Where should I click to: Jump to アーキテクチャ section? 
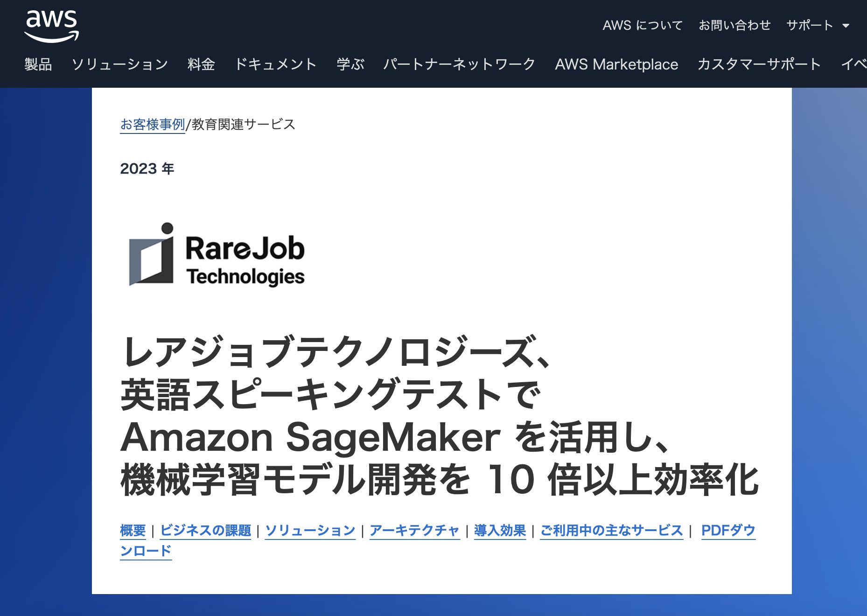point(415,531)
